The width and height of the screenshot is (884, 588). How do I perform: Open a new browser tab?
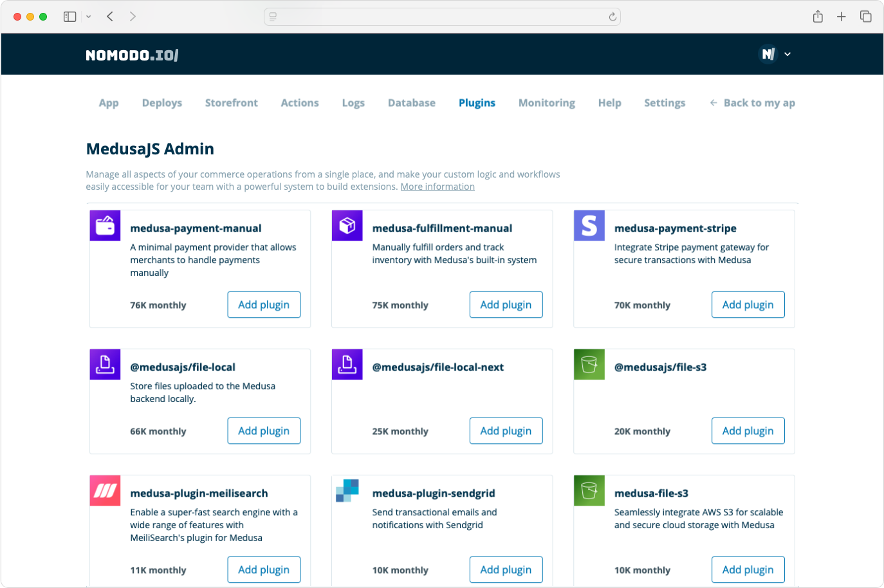842,17
